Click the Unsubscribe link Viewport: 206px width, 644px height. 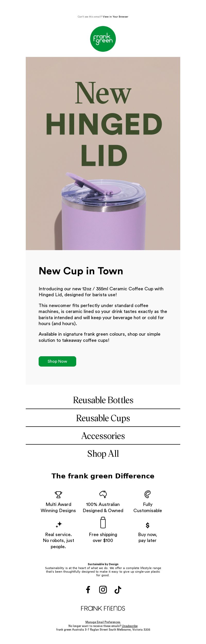click(130, 626)
